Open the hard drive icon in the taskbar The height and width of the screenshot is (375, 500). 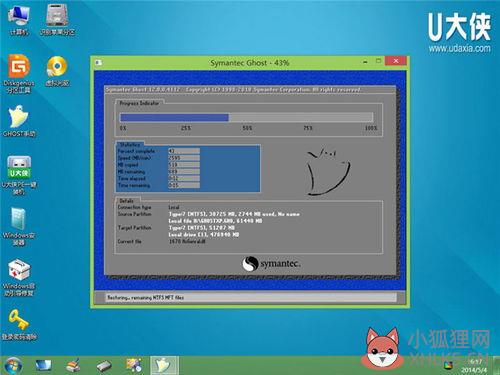click(104, 366)
